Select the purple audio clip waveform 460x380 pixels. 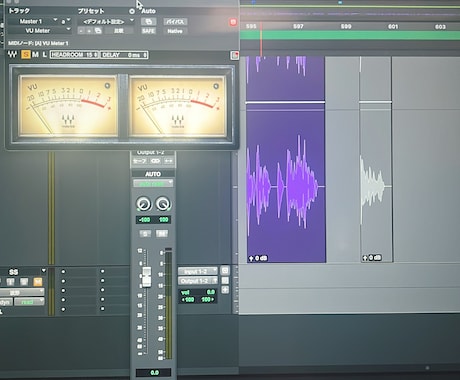coord(286,185)
